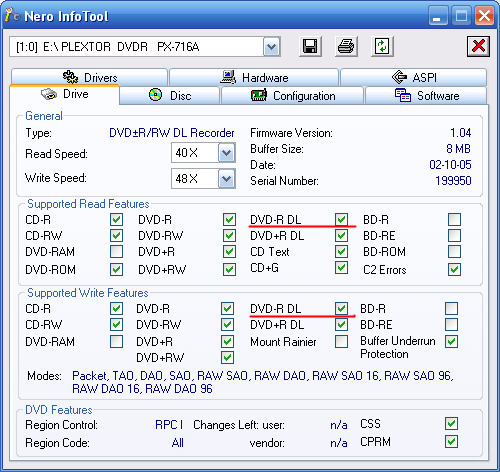The width and height of the screenshot is (500, 472).
Task: Open the Drivers tab
Action: coord(89,77)
